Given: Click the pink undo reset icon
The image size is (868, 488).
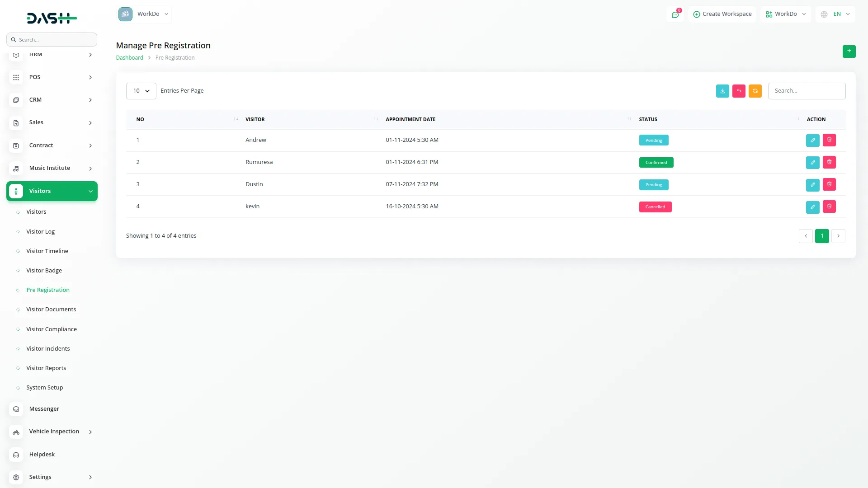Looking at the screenshot, I should click(739, 91).
